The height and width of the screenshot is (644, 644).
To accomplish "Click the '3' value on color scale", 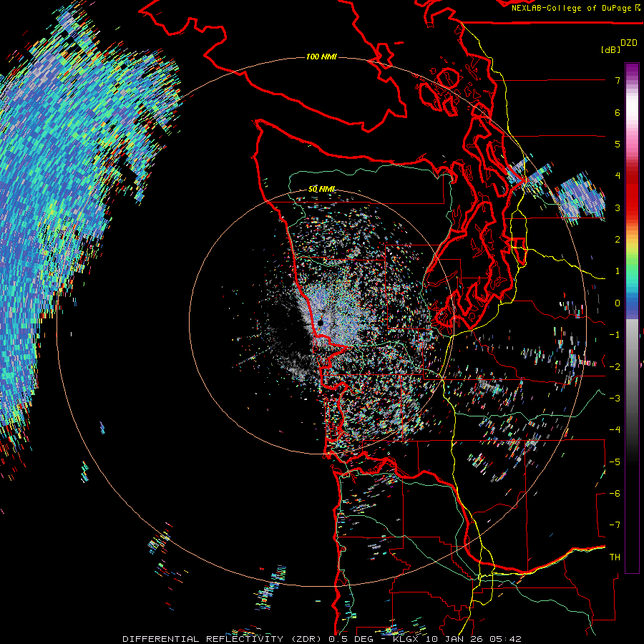I will [618, 208].
